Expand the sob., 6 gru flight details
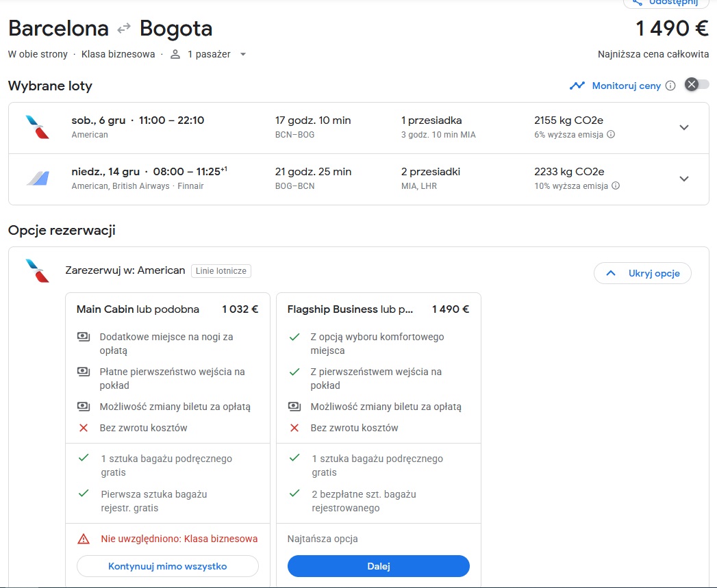Image resolution: width=717 pixels, height=588 pixels. pos(683,127)
